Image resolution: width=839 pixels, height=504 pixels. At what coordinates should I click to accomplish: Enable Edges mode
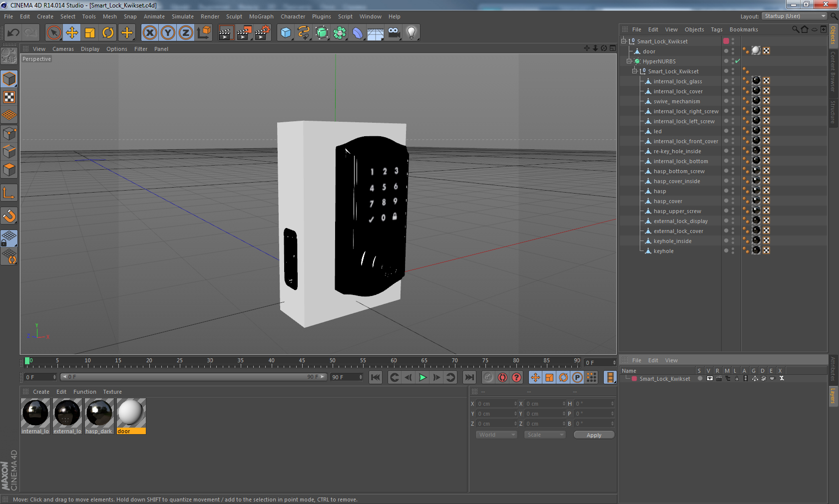tap(9, 151)
